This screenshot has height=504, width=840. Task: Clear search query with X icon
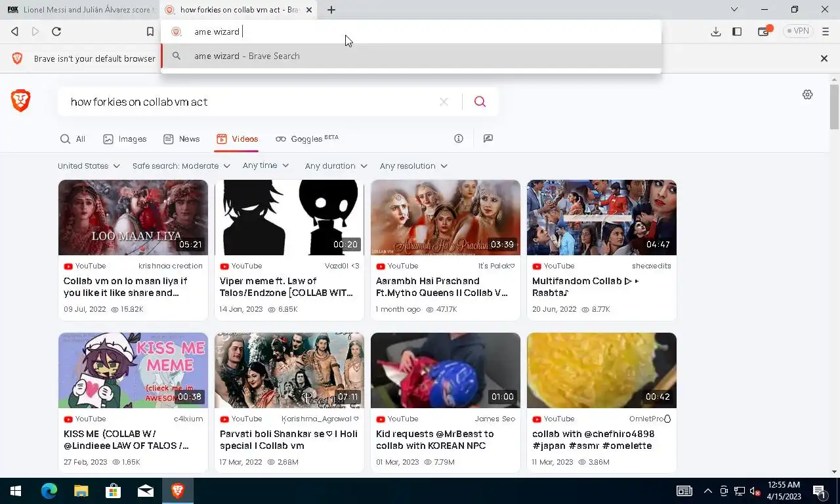(x=444, y=102)
